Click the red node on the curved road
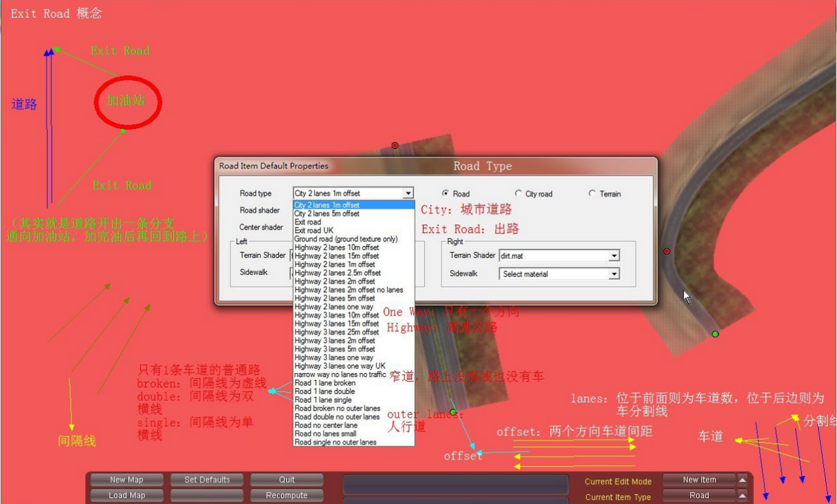 coord(667,251)
